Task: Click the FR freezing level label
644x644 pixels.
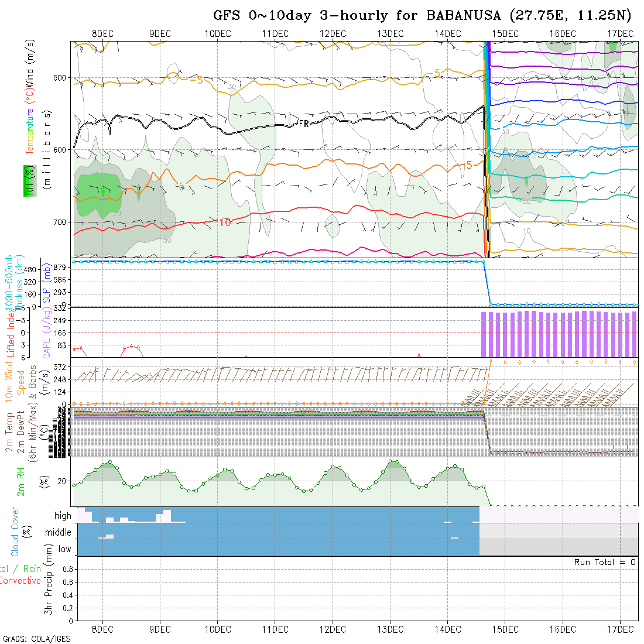Action: (x=303, y=124)
